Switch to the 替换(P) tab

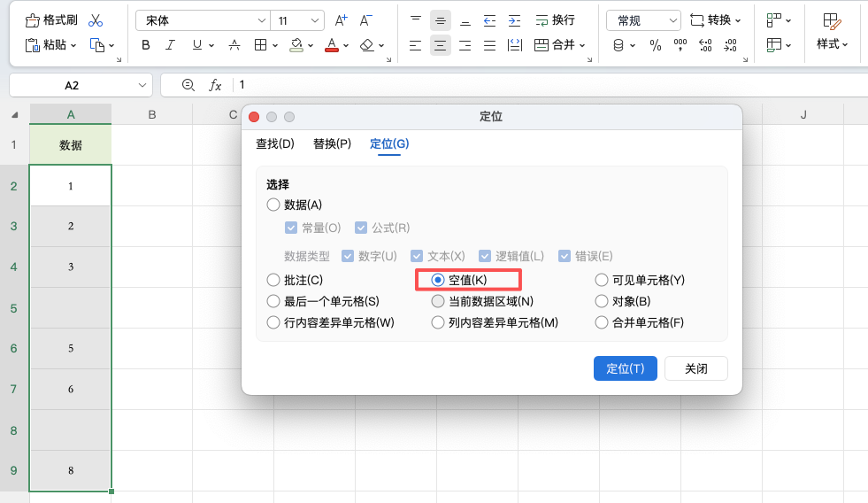pos(332,144)
